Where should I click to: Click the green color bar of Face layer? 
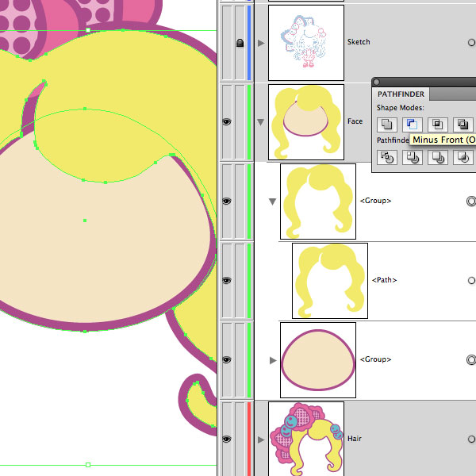249,122
